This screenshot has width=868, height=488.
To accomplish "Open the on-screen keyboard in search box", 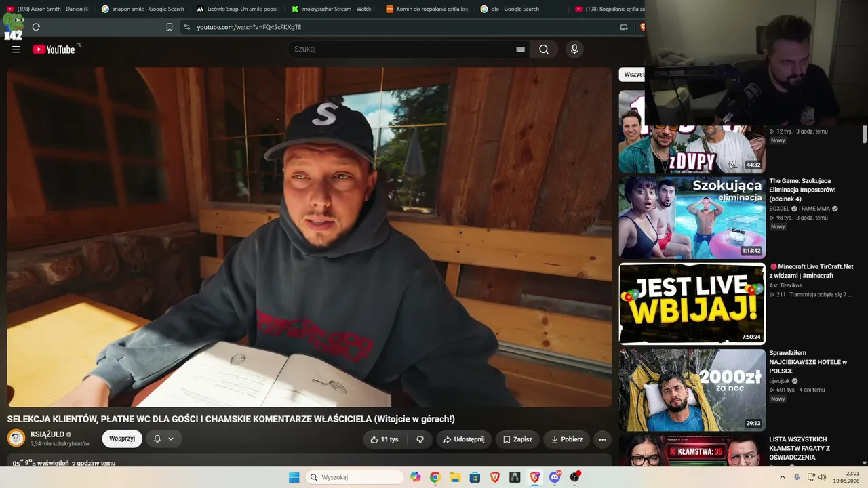I will coord(520,49).
